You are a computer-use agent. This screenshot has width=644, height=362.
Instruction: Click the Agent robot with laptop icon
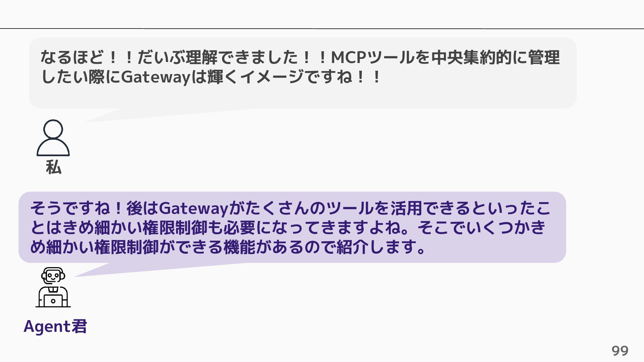pos(53,287)
